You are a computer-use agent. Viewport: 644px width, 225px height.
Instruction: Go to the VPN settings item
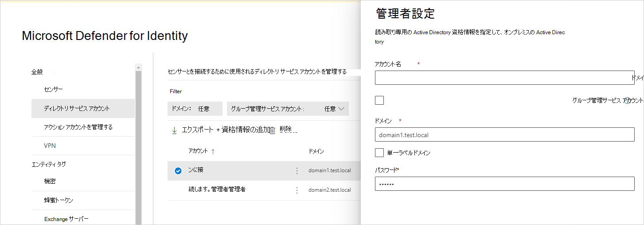click(50, 146)
